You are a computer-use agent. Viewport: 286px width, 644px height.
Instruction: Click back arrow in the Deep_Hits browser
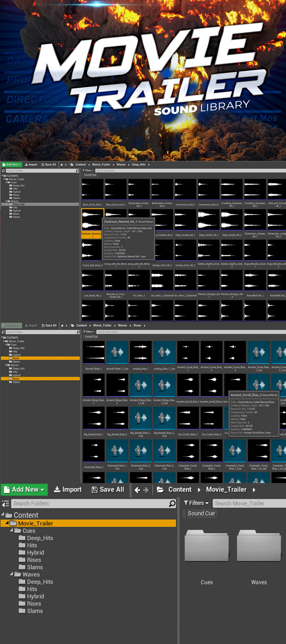tap(62, 165)
